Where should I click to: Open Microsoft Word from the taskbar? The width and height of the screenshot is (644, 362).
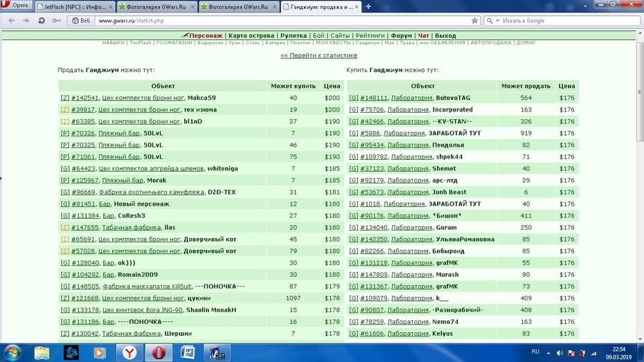coord(188,352)
